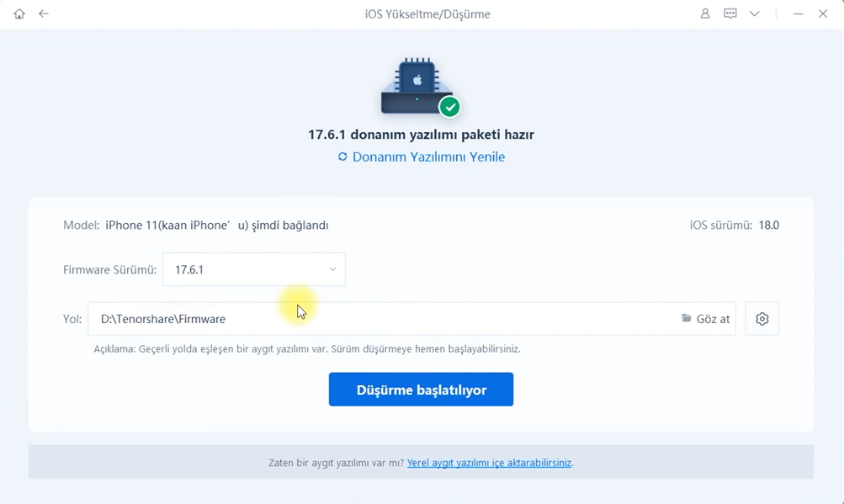The height and width of the screenshot is (504, 844).
Task: Close the iOS Yükseltme/Düşürme window
Action: pyautogui.click(x=823, y=14)
